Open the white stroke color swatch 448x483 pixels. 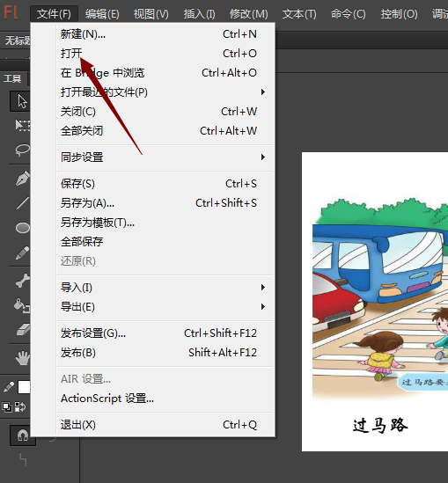click(x=24, y=387)
